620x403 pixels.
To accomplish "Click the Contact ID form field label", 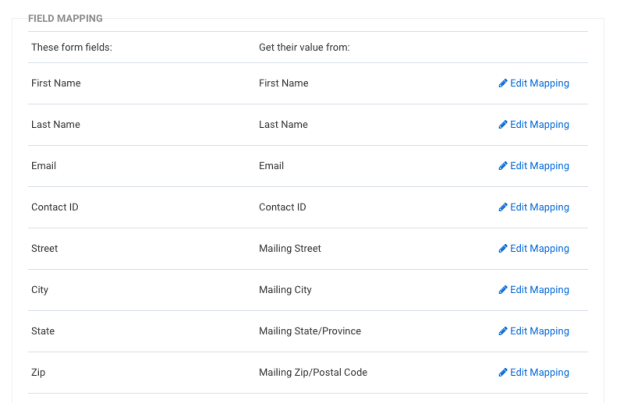I will coord(55,207).
